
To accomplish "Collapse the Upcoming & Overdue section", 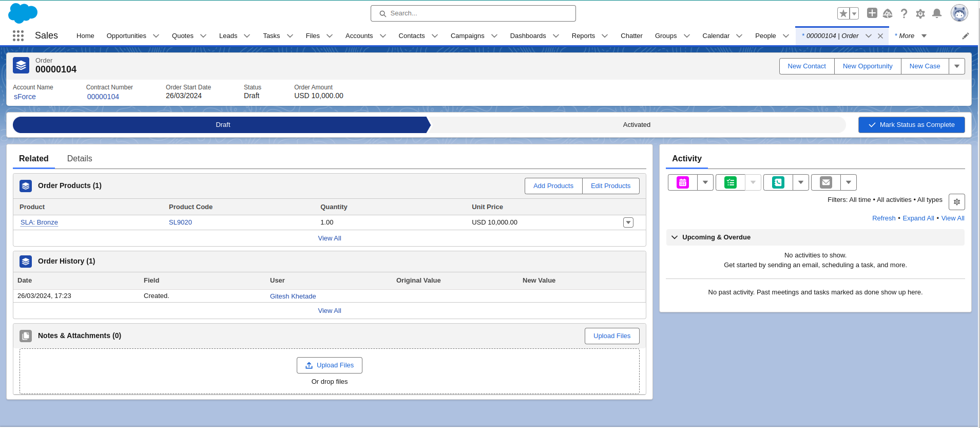I will pos(675,237).
